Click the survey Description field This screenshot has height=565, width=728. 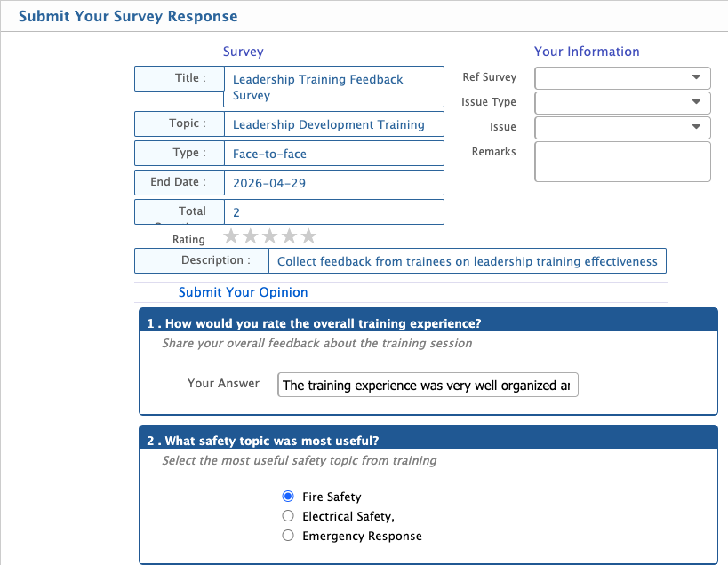(x=468, y=261)
